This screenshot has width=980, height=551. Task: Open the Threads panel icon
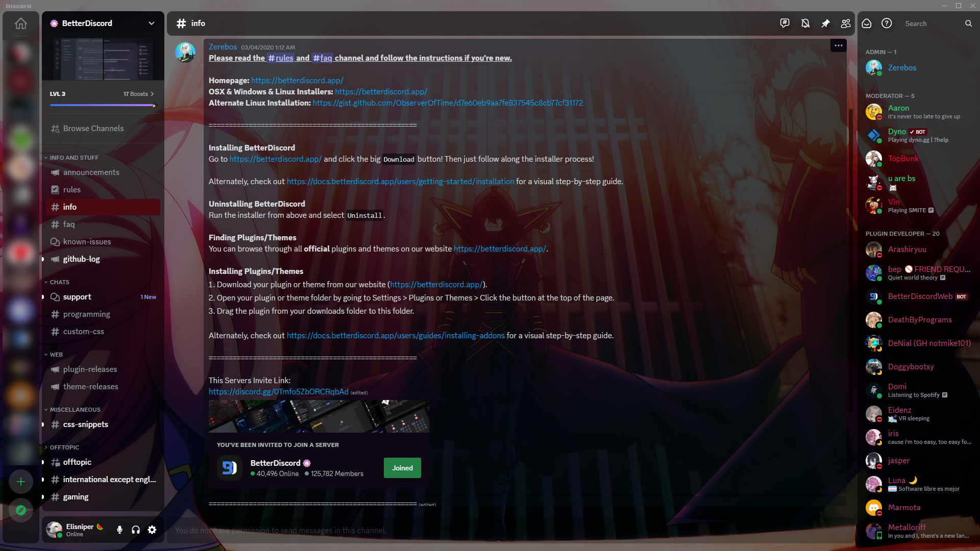[785, 23]
